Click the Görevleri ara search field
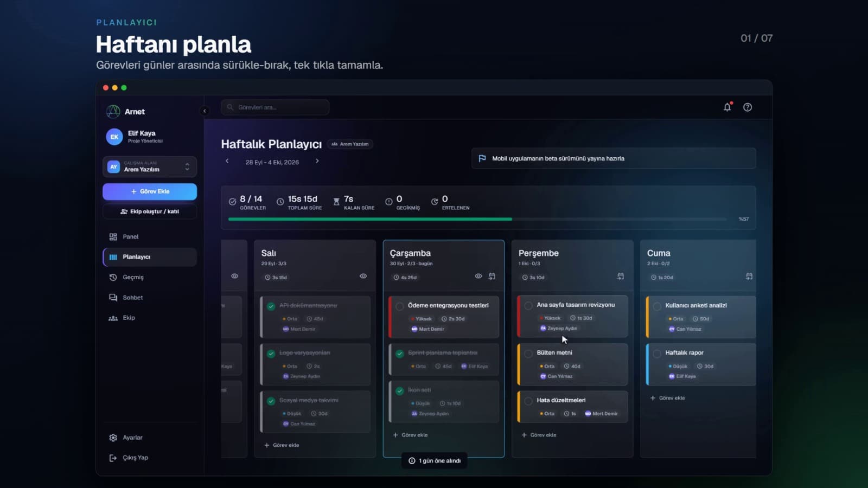868x488 pixels. tap(275, 107)
